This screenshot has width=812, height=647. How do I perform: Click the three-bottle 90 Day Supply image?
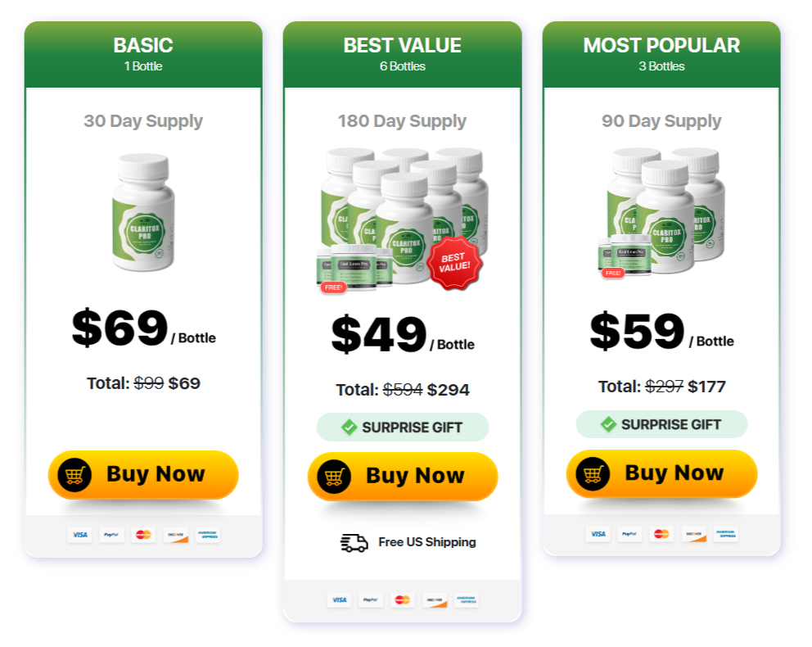tap(661, 213)
